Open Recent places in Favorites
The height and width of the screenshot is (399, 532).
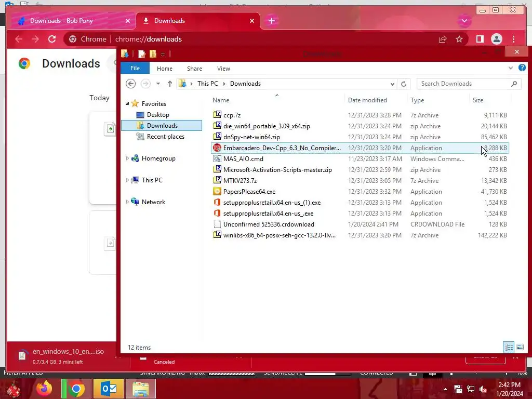point(166,137)
